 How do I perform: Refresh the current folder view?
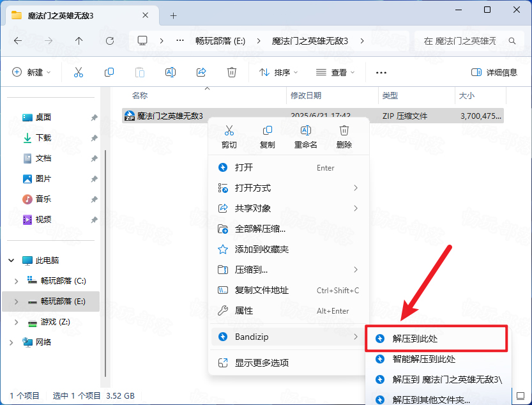point(110,41)
